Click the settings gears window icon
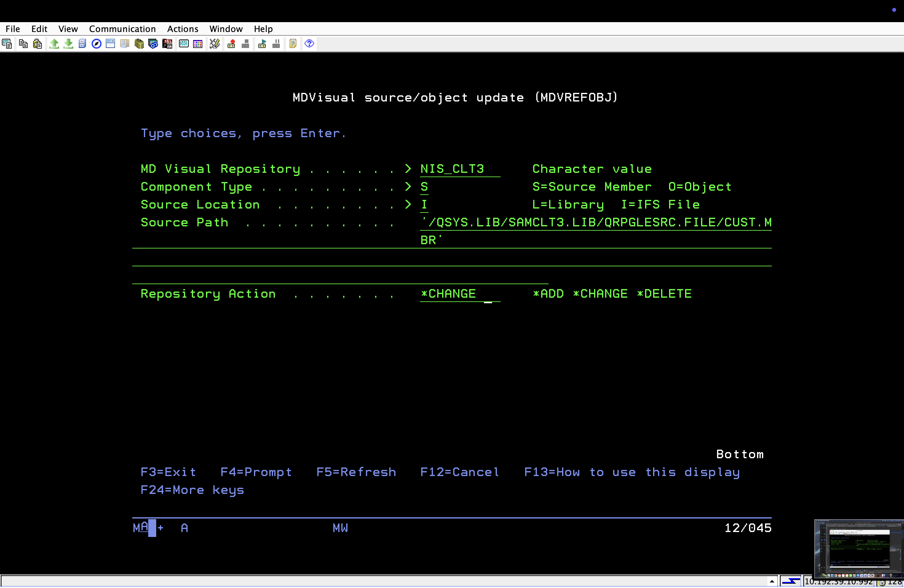Screen dimensions: 904x588 click(x=153, y=44)
